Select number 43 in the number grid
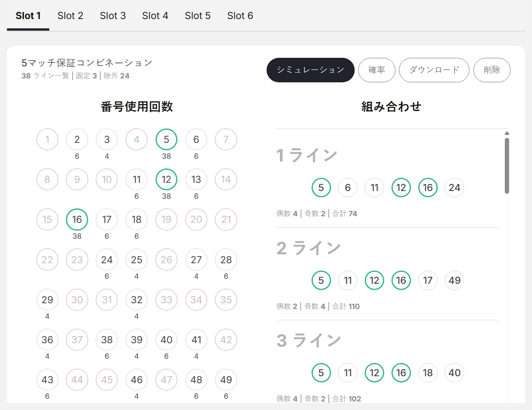 tap(47, 380)
